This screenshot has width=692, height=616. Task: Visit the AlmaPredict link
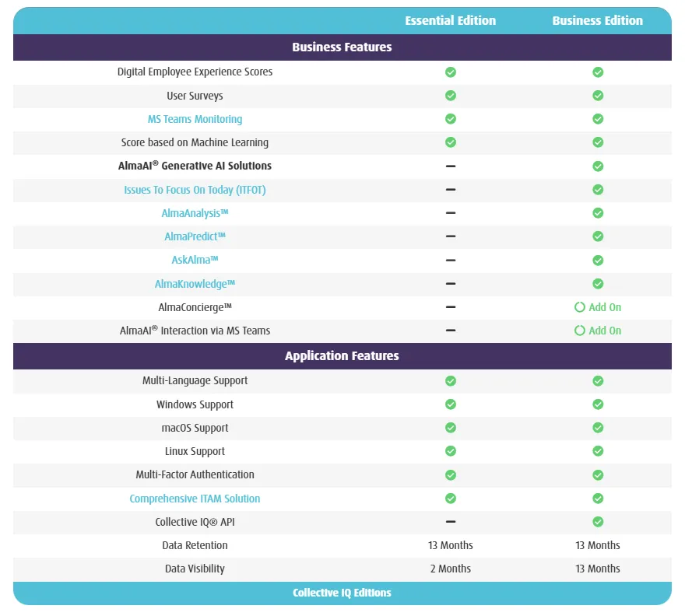coord(195,236)
